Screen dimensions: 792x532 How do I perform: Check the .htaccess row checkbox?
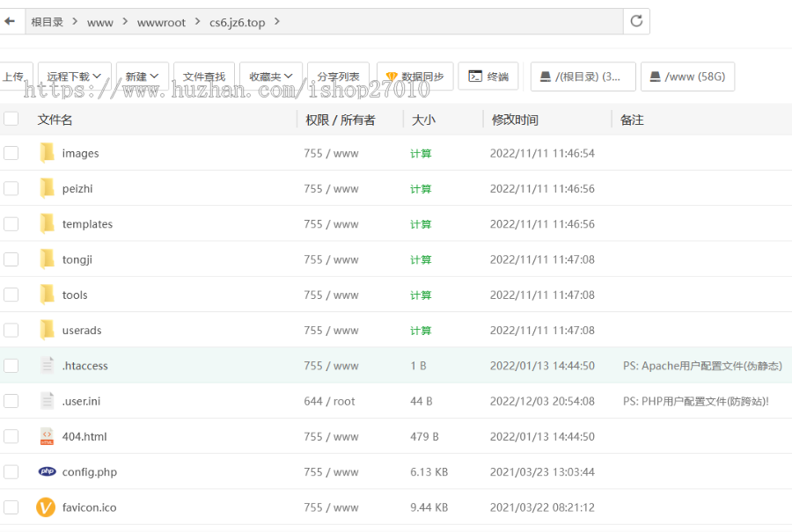[x=11, y=366]
